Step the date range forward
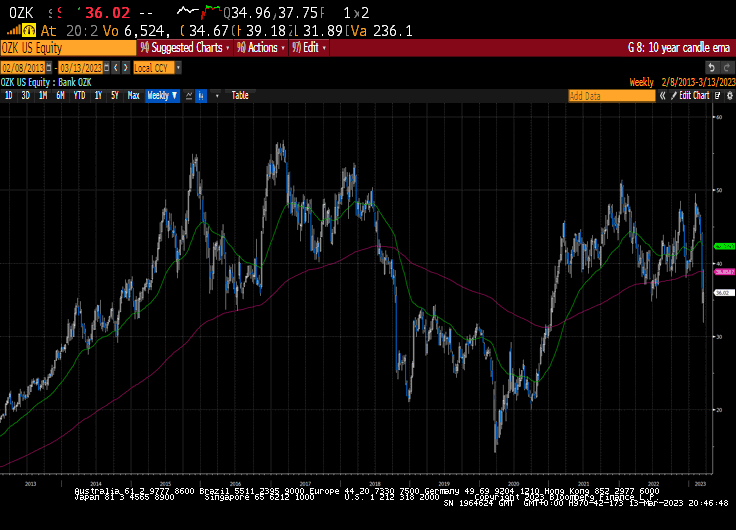Screen dimensions: 736x530 click(126, 68)
